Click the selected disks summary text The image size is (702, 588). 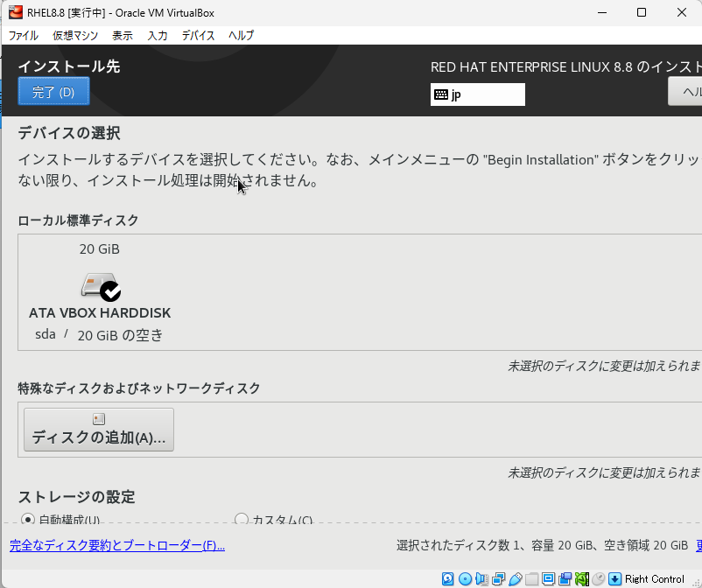click(x=542, y=545)
